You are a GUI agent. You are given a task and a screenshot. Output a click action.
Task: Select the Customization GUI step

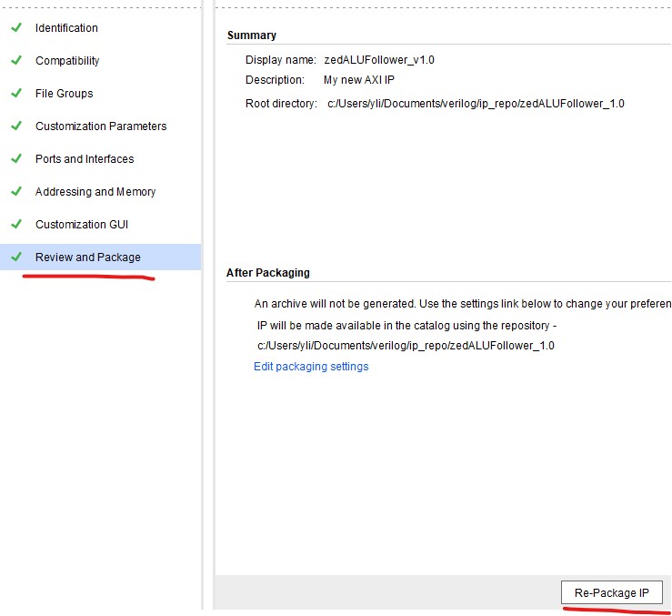coord(82,225)
